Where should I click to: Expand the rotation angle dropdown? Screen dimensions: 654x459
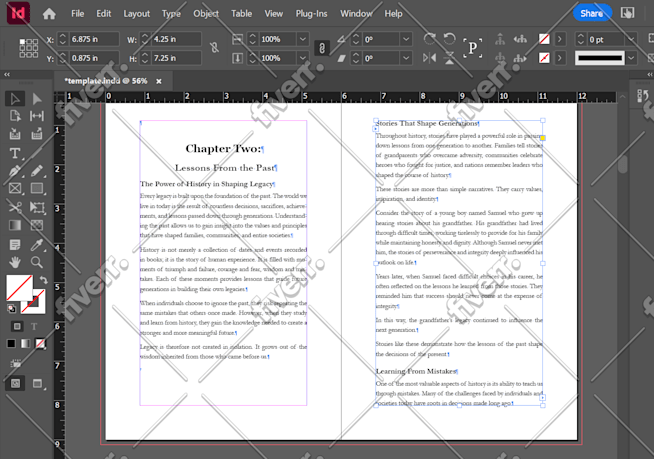[x=406, y=39]
